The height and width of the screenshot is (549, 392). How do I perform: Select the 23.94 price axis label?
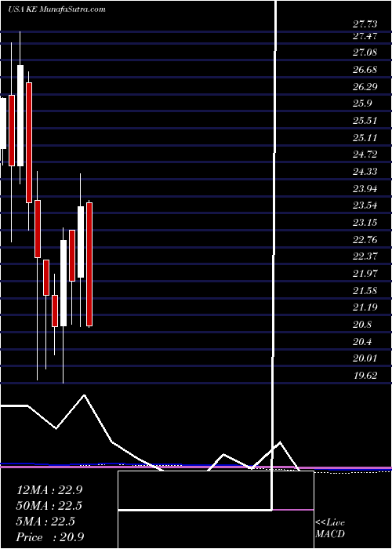[x=365, y=189]
